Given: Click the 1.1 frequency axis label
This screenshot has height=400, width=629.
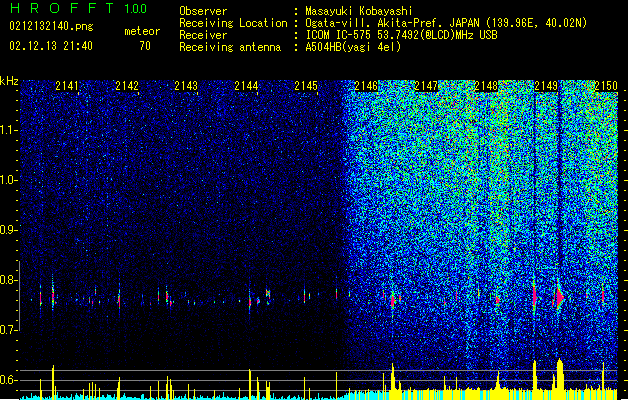Looking at the screenshot, I should pyautogui.click(x=8, y=130).
